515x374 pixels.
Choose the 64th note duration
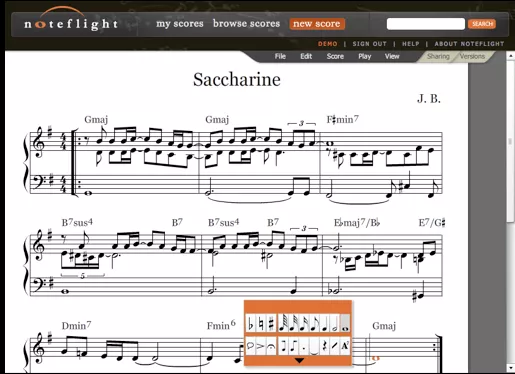pyautogui.click(x=284, y=323)
